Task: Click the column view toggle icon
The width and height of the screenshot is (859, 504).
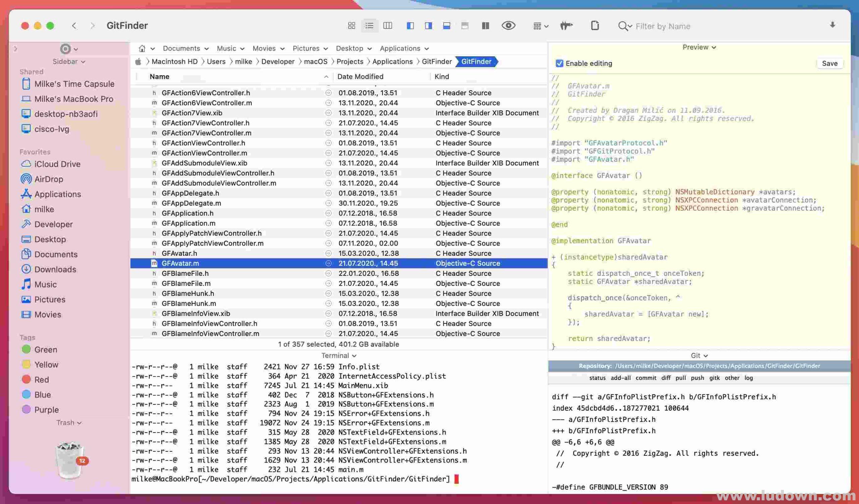Action: point(388,26)
